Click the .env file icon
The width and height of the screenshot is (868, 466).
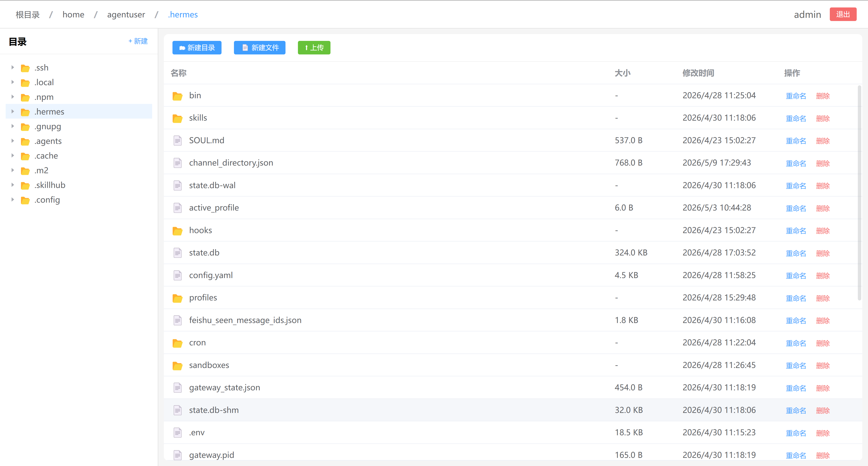(178, 433)
